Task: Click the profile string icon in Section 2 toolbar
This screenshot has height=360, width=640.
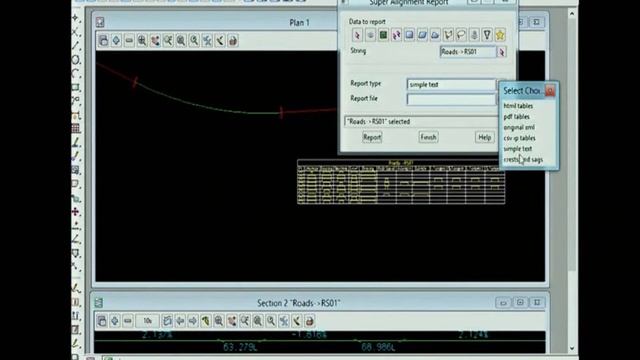Action: pyautogui.click(x=167, y=321)
